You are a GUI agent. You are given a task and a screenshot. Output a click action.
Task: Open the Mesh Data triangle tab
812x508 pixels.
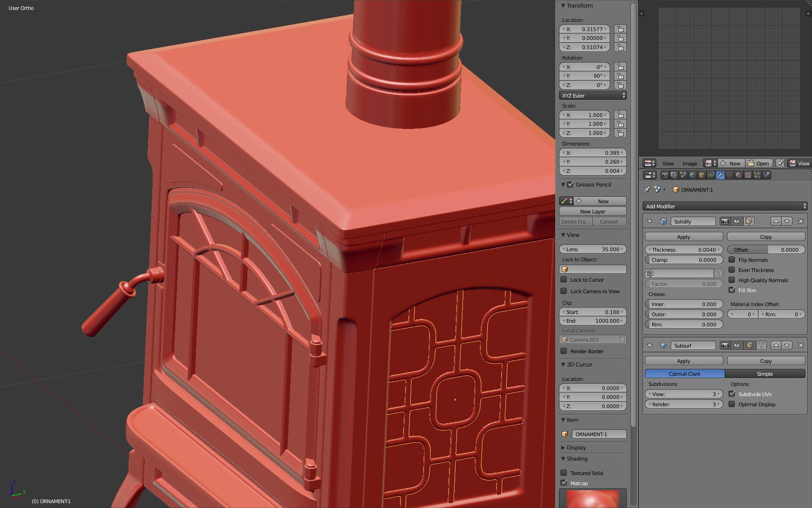point(729,175)
